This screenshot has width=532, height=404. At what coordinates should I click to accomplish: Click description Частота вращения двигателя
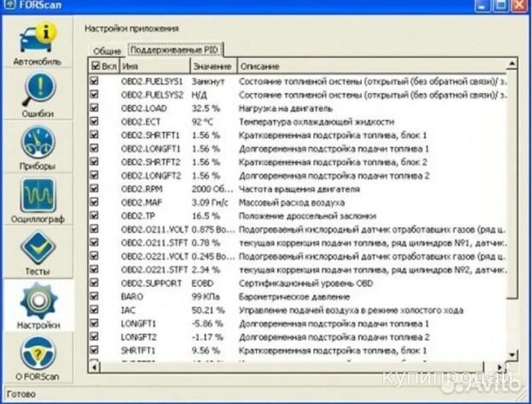pyautogui.click(x=299, y=189)
